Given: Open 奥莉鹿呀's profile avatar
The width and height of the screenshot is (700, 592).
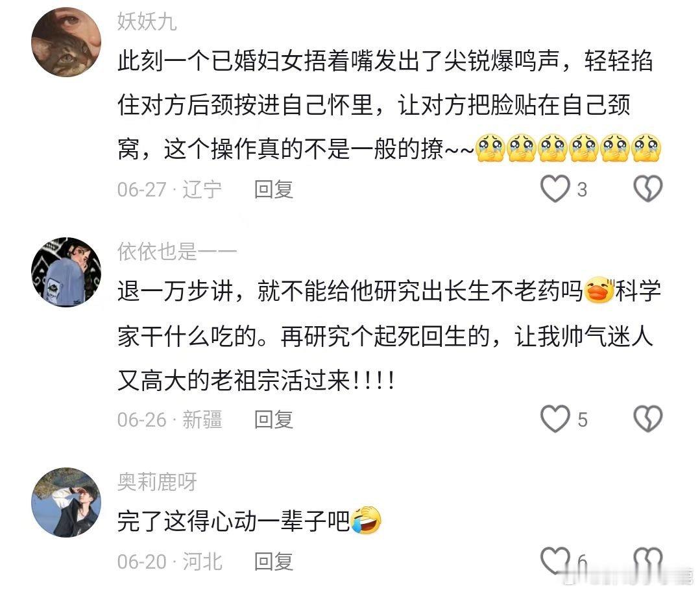Looking at the screenshot, I should point(66,503).
